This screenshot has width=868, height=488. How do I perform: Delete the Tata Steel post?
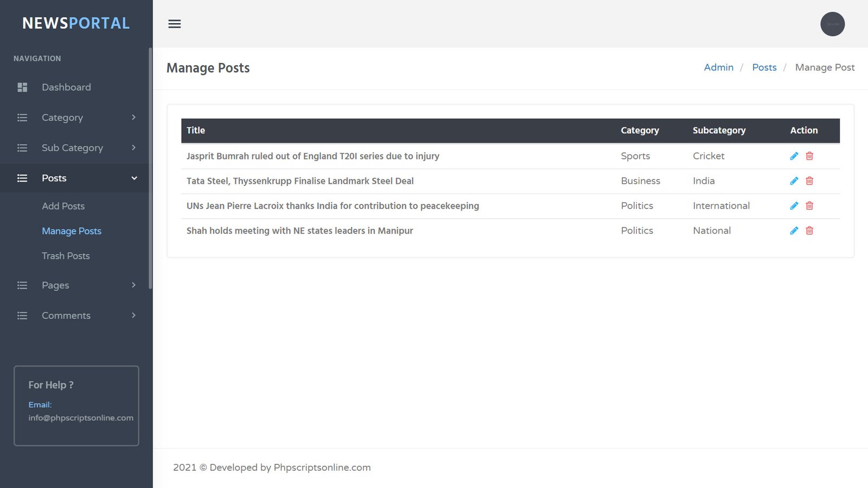[809, 181]
